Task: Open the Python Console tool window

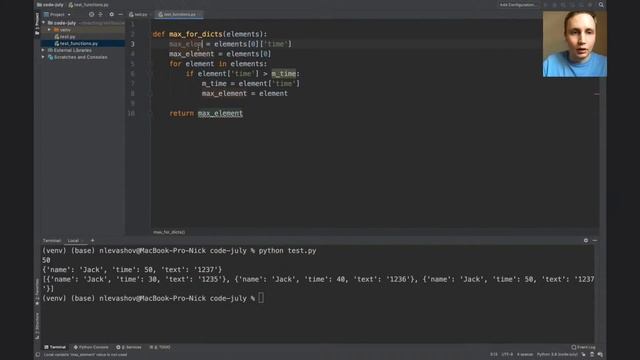Action: [91, 347]
